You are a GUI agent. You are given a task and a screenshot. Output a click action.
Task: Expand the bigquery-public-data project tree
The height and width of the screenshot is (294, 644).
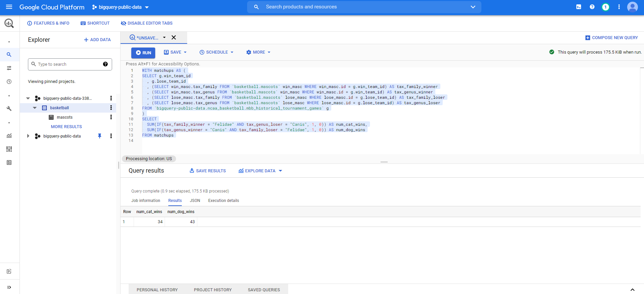click(28, 136)
